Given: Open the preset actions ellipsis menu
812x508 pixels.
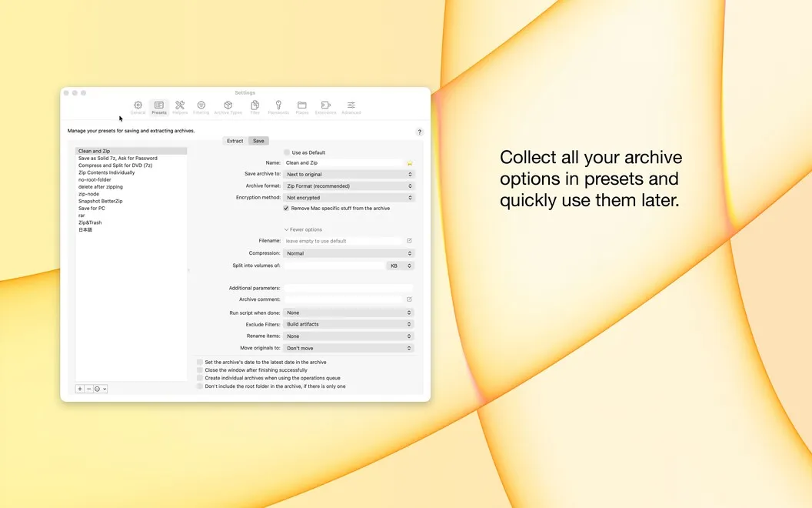Looking at the screenshot, I should [x=100, y=389].
